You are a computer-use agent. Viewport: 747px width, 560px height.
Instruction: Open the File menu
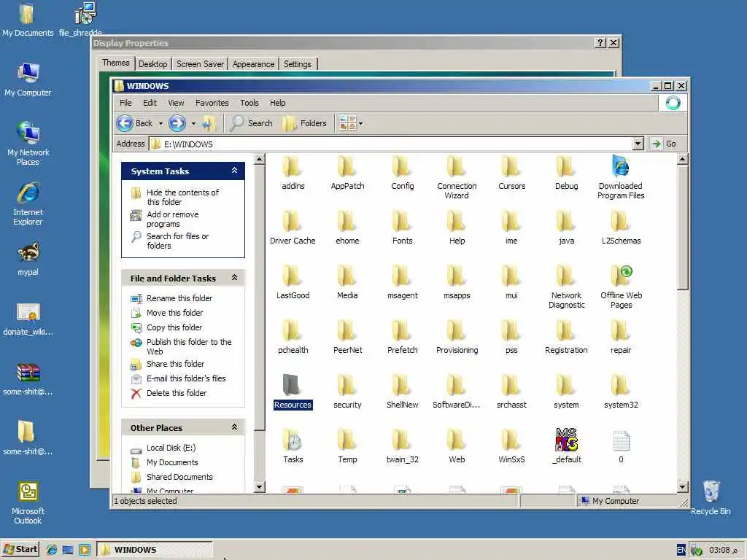tap(125, 103)
